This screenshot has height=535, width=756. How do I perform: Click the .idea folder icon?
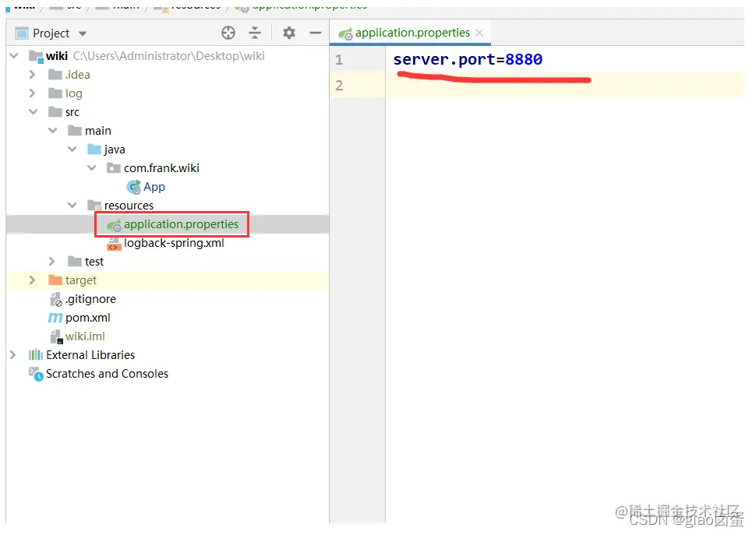(55, 74)
